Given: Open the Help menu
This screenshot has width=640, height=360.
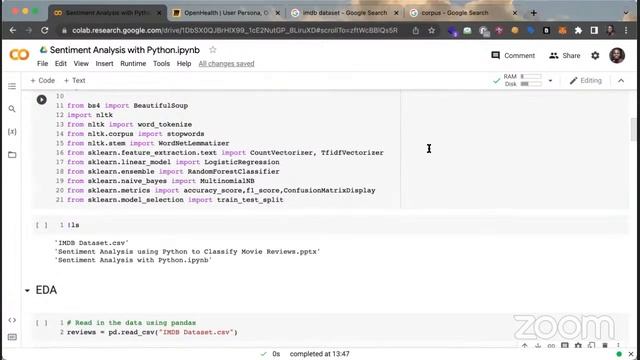Looking at the screenshot, I should pyautogui.click(x=184, y=64).
